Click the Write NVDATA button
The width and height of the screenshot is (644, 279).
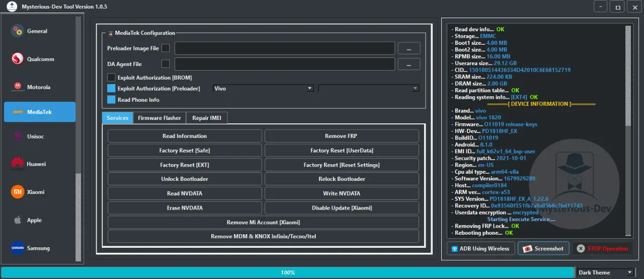coord(342,193)
